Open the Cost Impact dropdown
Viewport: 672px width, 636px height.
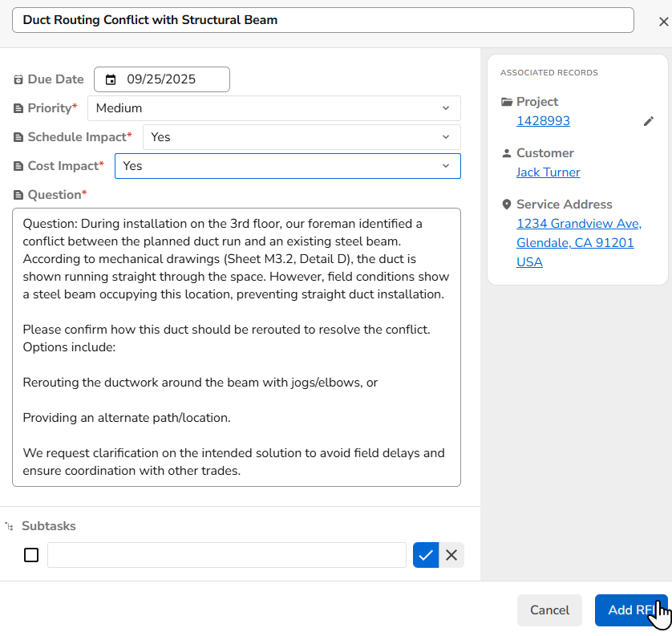pyautogui.click(x=288, y=166)
